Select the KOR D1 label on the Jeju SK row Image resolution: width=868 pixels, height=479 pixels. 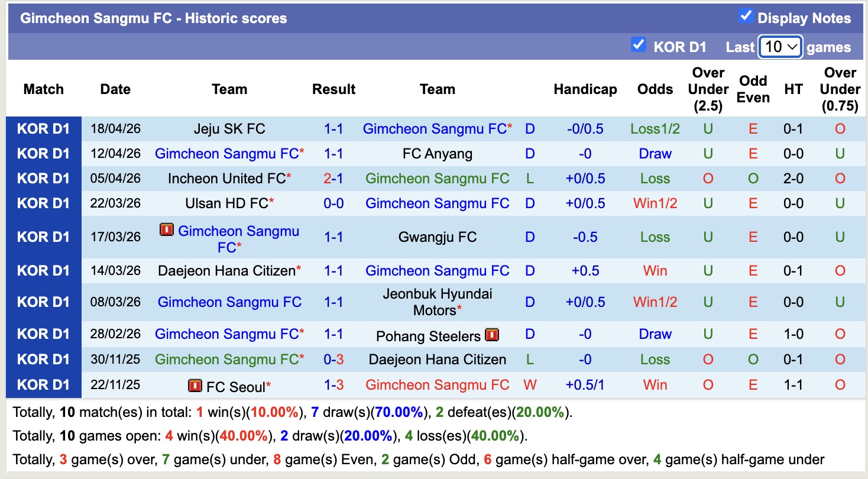[44, 128]
